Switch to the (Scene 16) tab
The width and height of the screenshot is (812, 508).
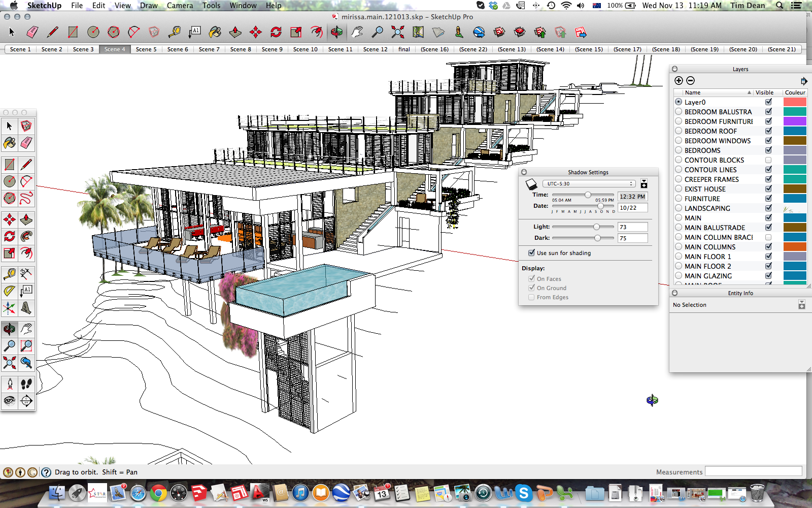coord(434,49)
